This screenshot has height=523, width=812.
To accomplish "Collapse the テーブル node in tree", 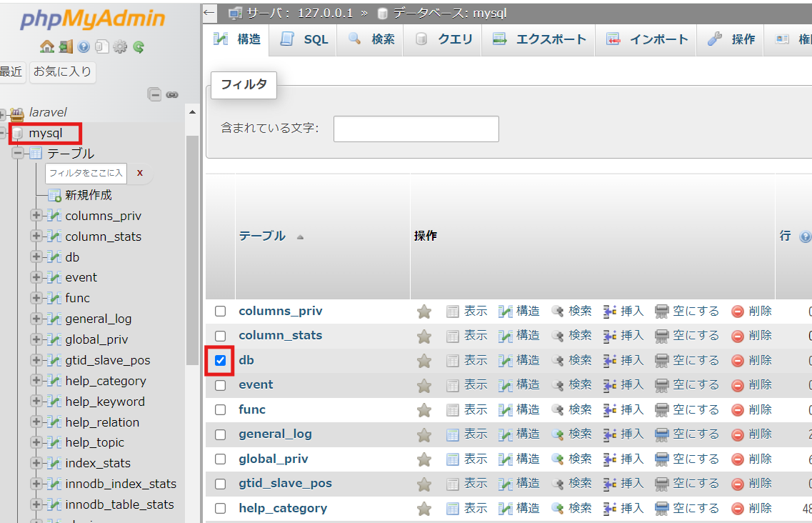I will (x=19, y=153).
